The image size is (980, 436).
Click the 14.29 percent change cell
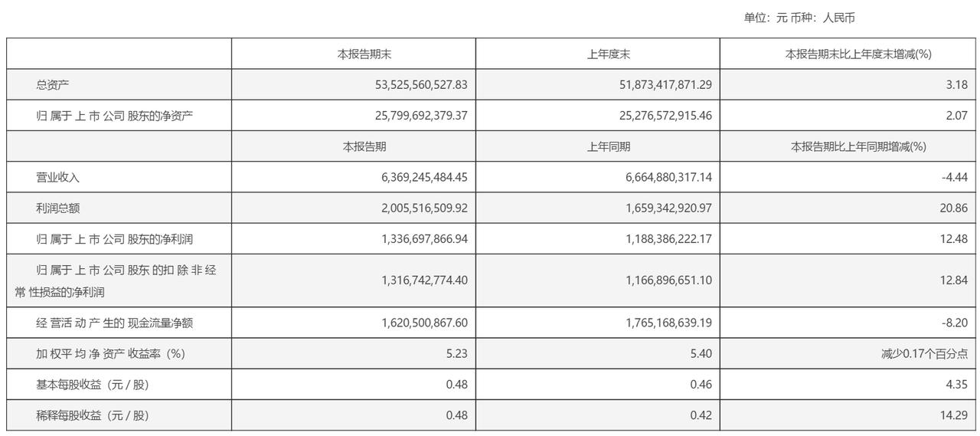[x=957, y=415]
